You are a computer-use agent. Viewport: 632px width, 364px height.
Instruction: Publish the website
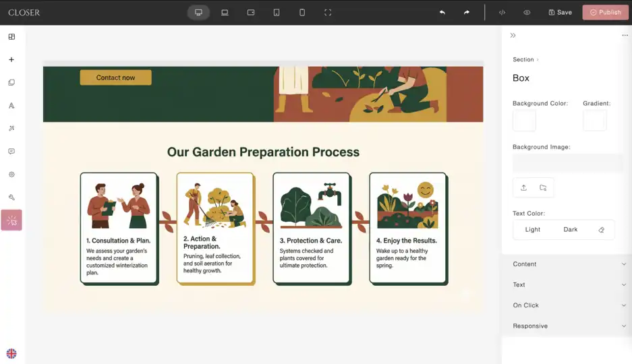click(605, 13)
